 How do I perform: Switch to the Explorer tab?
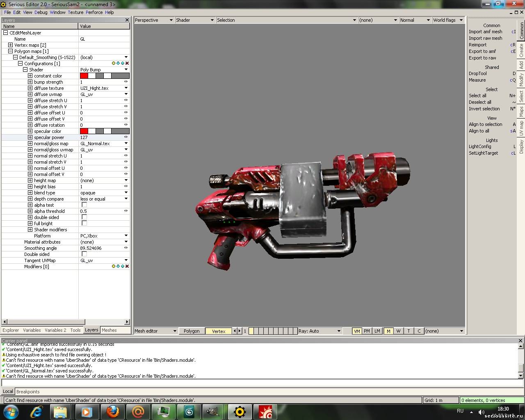(11, 330)
